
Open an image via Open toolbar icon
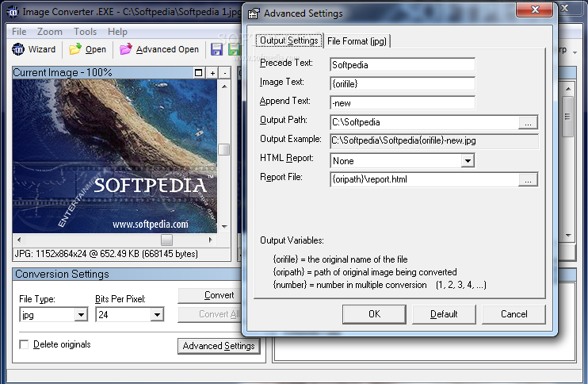(x=87, y=49)
